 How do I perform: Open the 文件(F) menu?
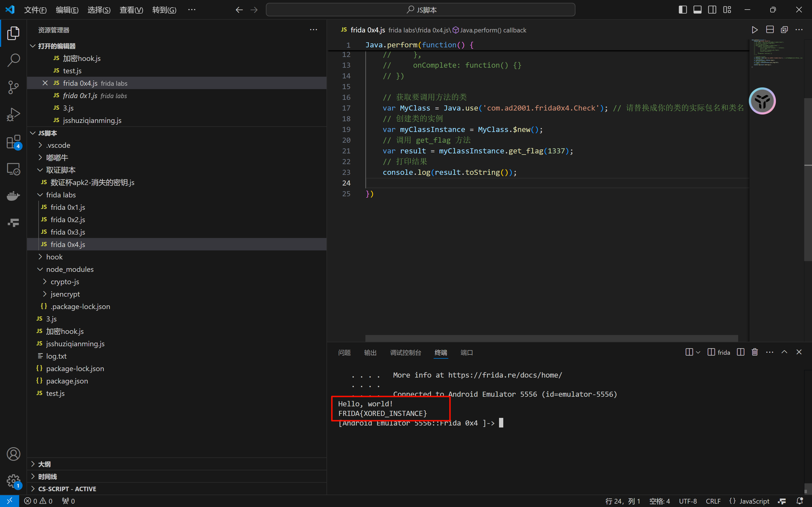pos(35,10)
